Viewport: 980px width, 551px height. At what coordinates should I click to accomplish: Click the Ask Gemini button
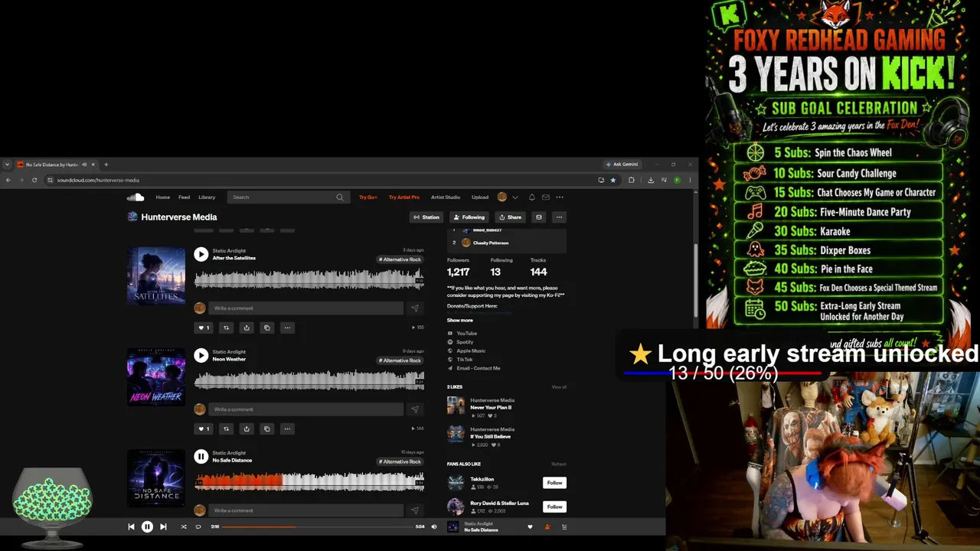(x=622, y=165)
